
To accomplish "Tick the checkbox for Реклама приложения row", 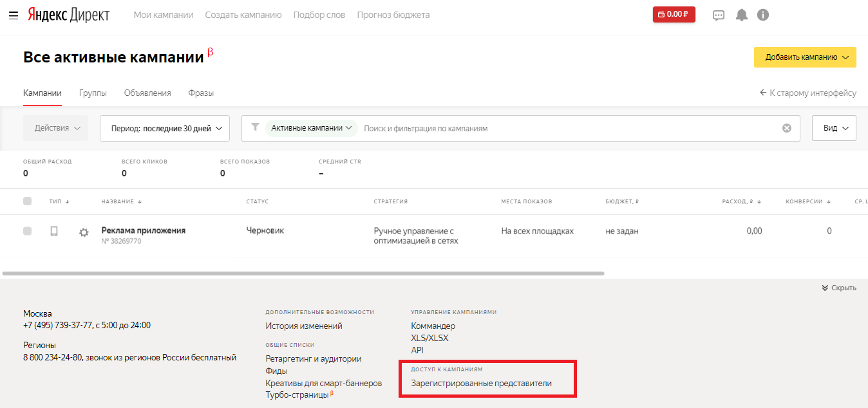I will [27, 231].
